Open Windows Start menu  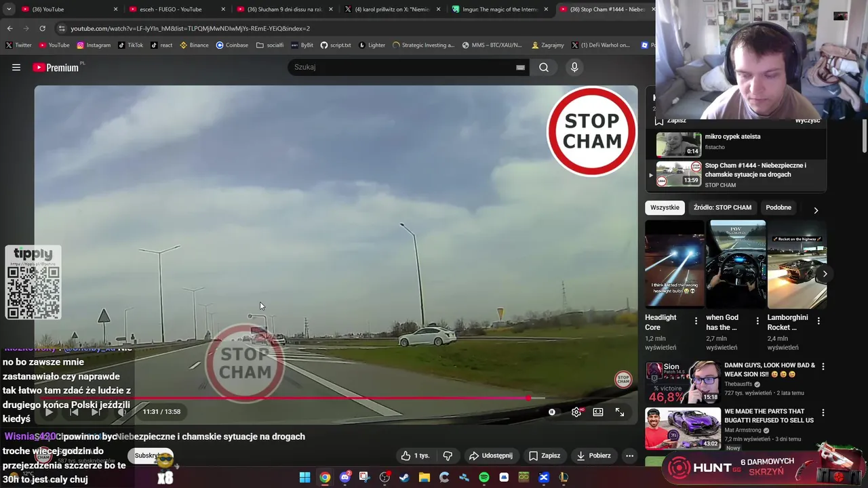[305, 477]
